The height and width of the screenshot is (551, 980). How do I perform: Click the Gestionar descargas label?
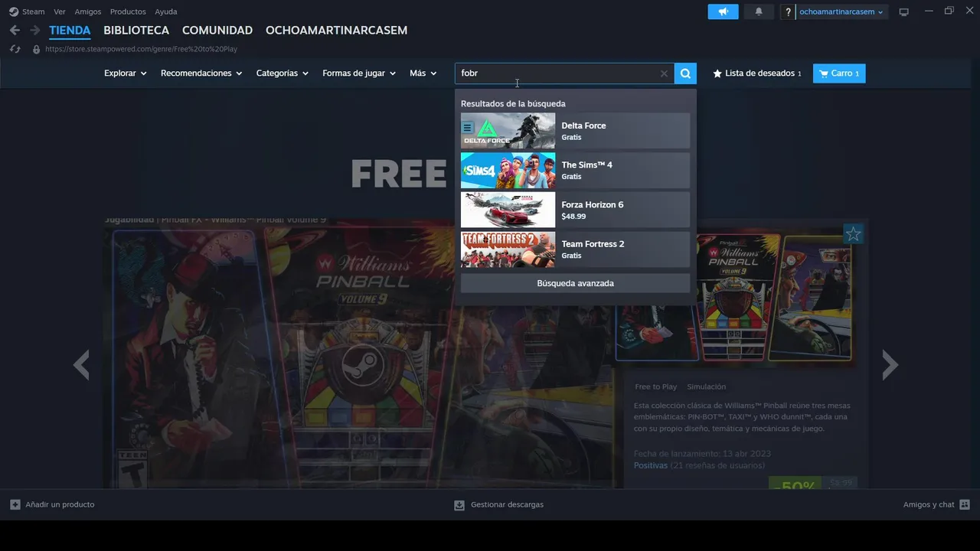(x=507, y=504)
